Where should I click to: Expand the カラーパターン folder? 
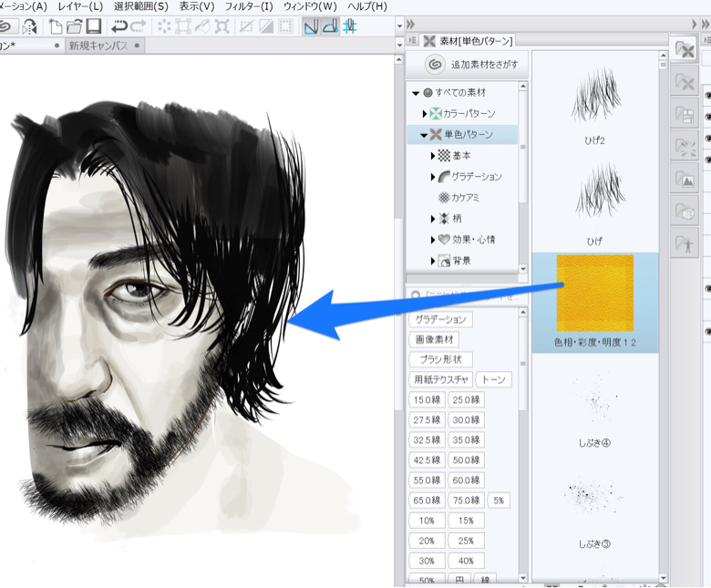(x=425, y=113)
